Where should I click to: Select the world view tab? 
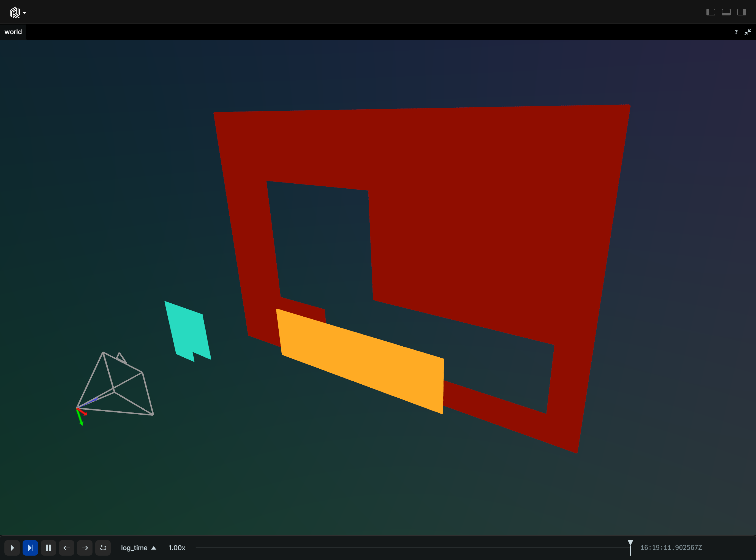click(13, 32)
